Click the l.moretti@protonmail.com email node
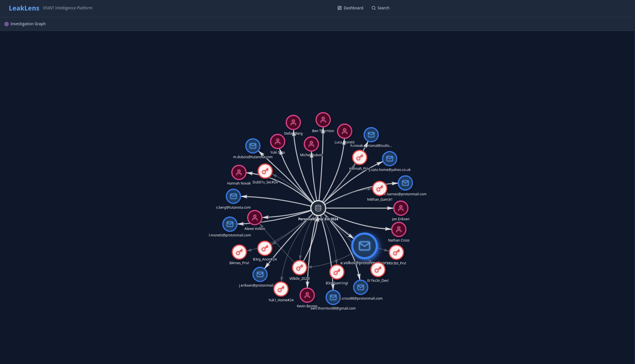 point(230,224)
